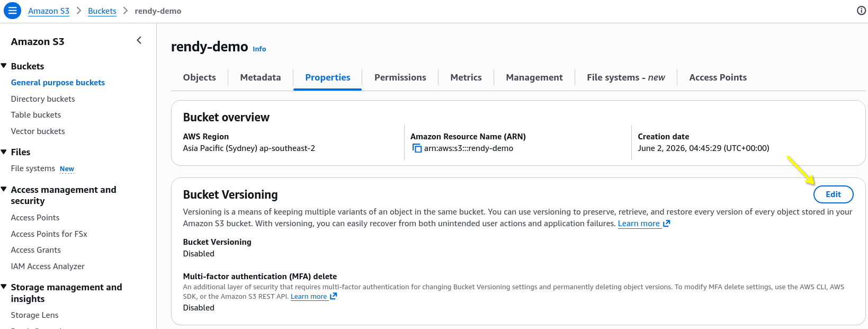The image size is (868, 329).
Task: Collapse Storage management and insights section
Action: 4,287
